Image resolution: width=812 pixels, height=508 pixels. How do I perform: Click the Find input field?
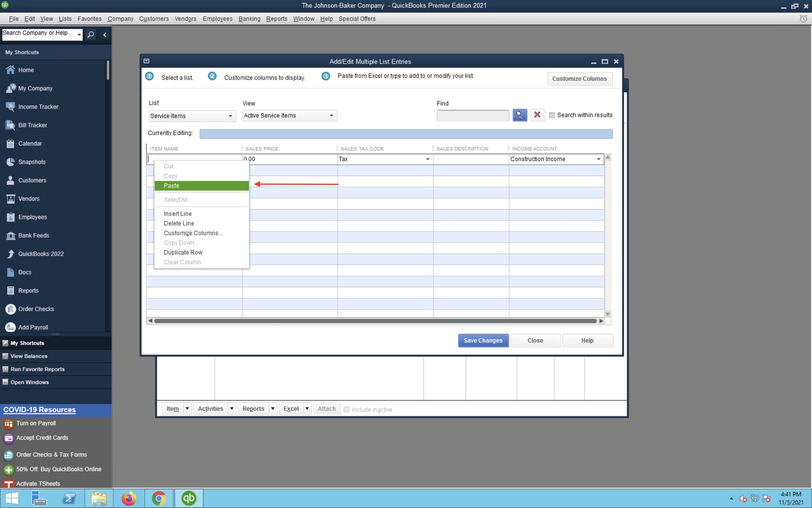pos(473,115)
